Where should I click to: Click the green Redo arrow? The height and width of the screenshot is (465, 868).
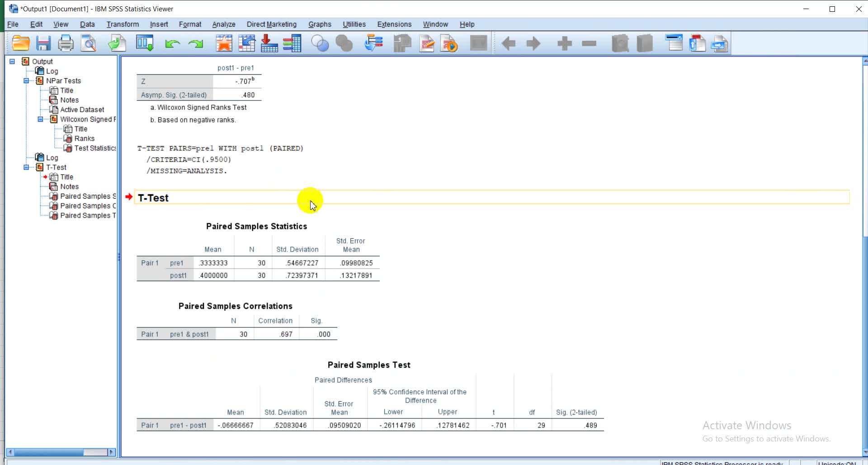coord(195,43)
